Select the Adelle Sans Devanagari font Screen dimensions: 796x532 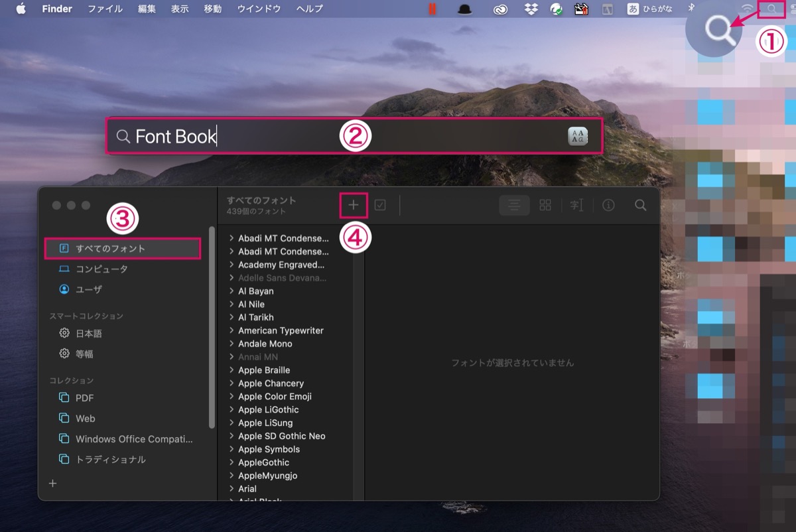(283, 278)
